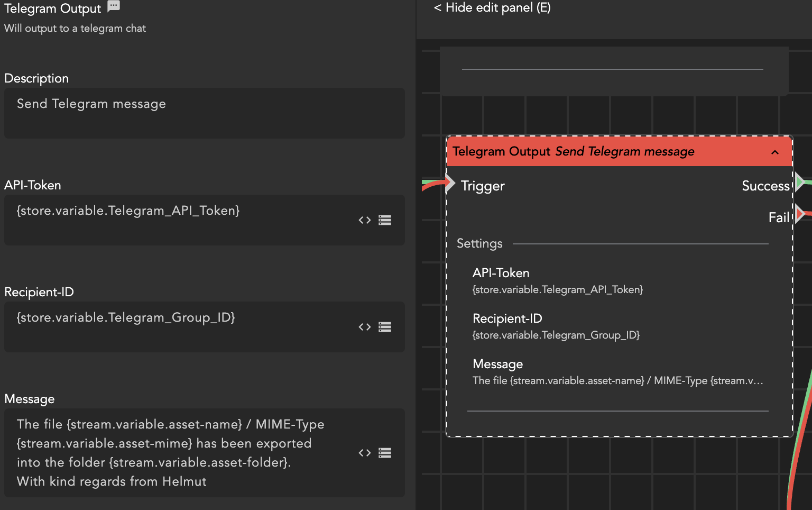Image resolution: width=812 pixels, height=510 pixels.
Task: Hide the edit panel
Action: point(492,8)
